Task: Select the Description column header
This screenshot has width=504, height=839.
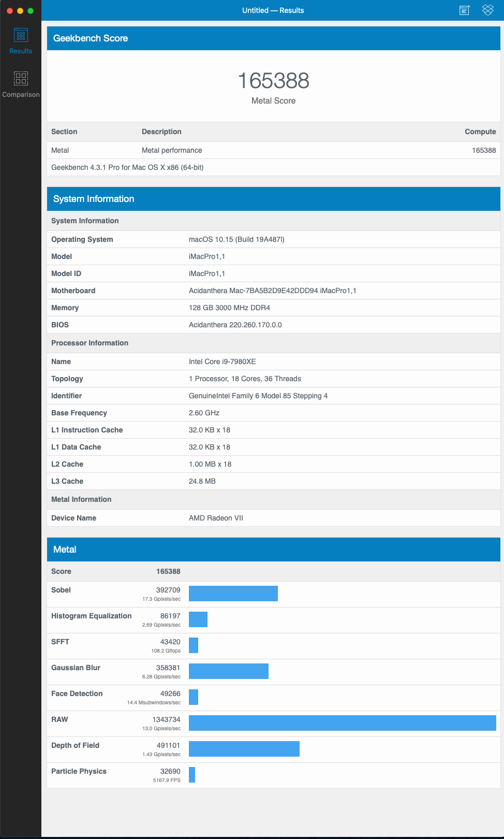Action: tap(161, 132)
